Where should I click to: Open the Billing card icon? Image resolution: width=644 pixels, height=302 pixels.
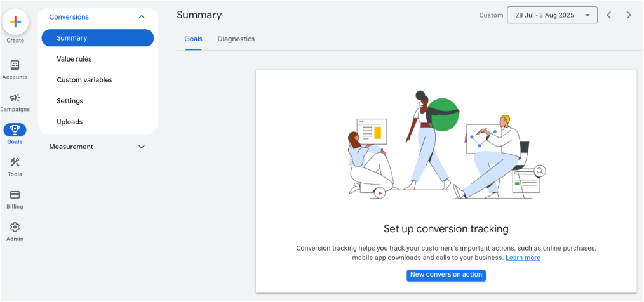point(15,195)
